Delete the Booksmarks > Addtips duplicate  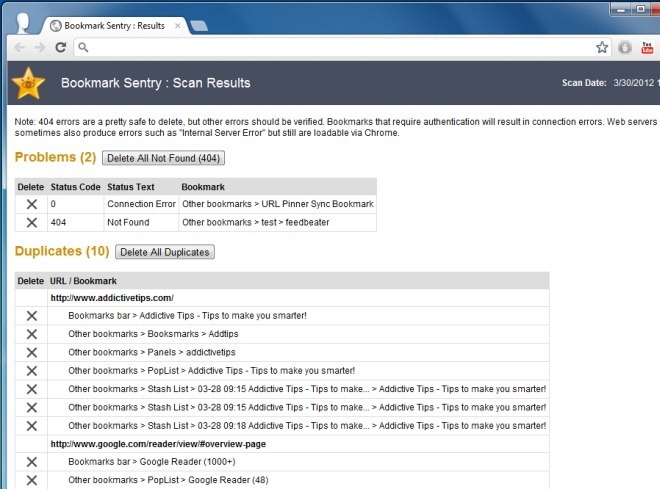[32, 334]
